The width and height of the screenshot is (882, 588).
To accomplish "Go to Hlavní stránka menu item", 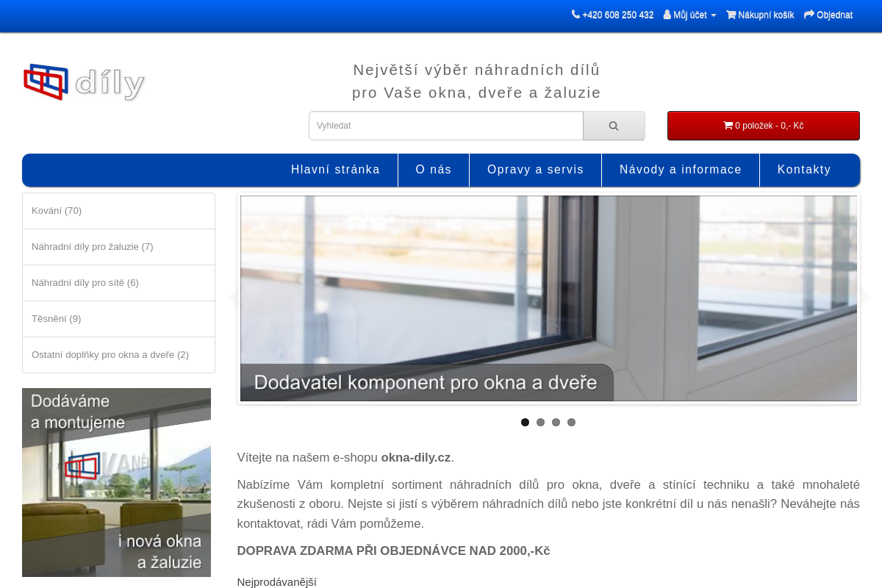I will coord(335,170).
